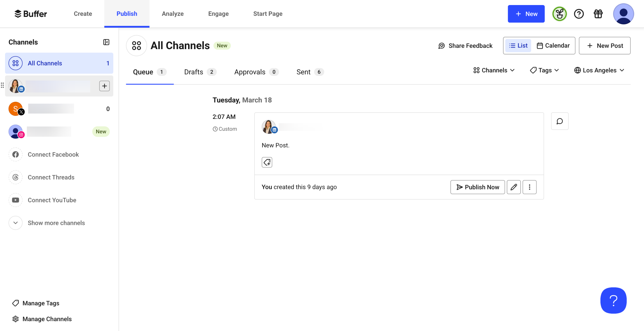Viewport: 644px width, 331px height.
Task: Go to the Analyze menu
Action: click(172, 14)
